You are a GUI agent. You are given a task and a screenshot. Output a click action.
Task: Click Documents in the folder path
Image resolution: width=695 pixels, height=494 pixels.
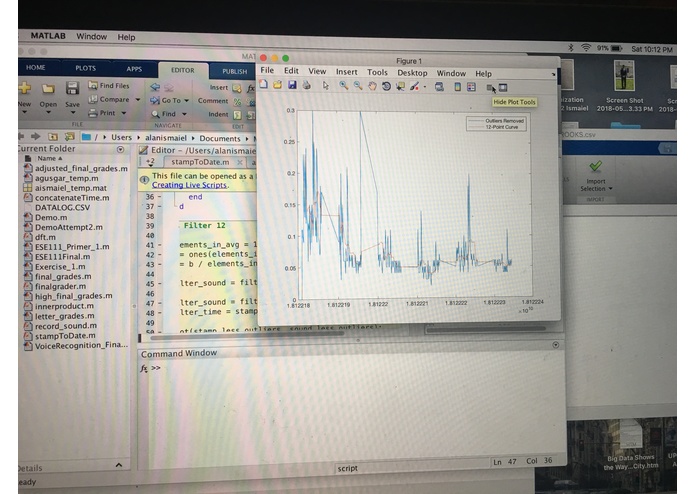click(x=220, y=139)
